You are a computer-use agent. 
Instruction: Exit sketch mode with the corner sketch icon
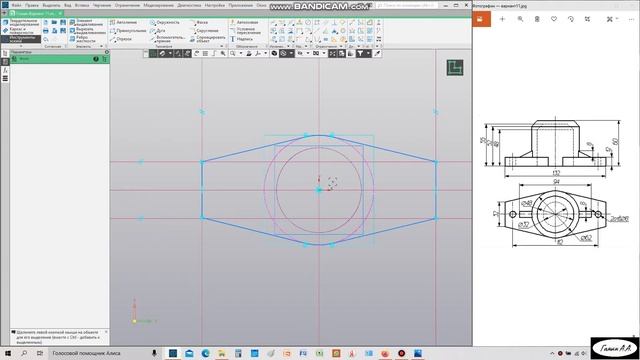tap(455, 68)
